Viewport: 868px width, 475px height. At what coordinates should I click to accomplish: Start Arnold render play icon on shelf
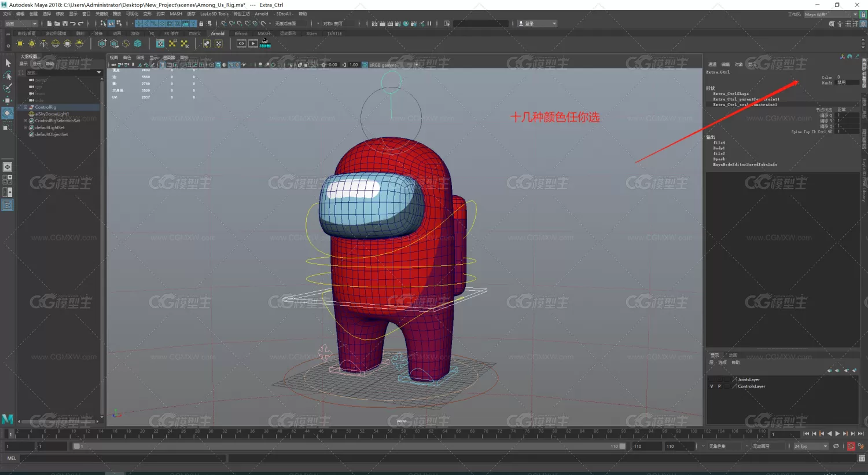(253, 43)
